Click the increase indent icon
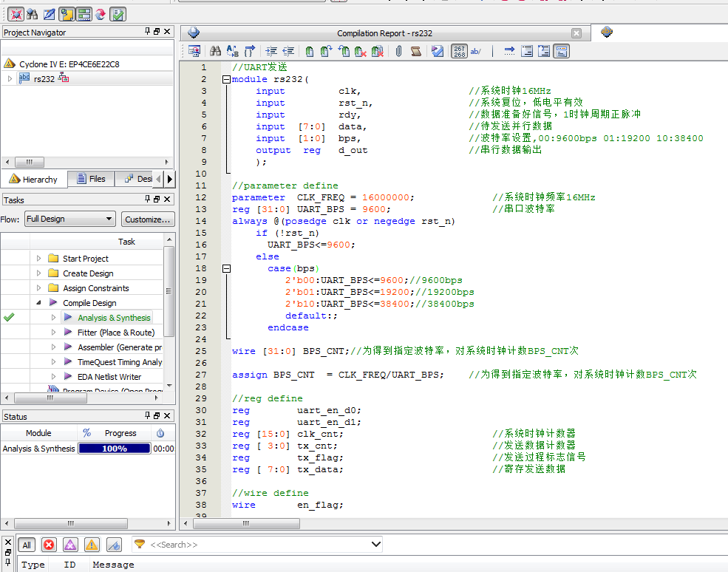 tap(271, 51)
